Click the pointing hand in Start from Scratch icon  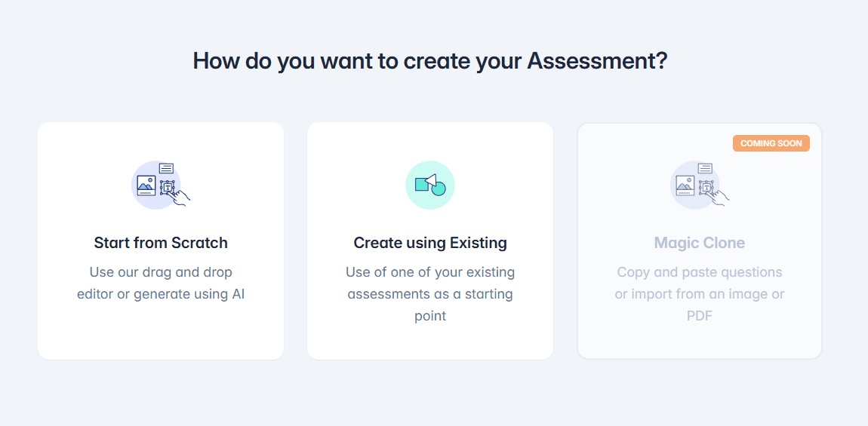pos(180,197)
